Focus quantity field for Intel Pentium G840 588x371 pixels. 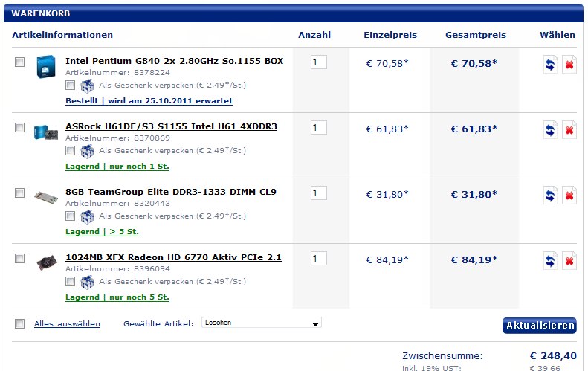coord(319,62)
